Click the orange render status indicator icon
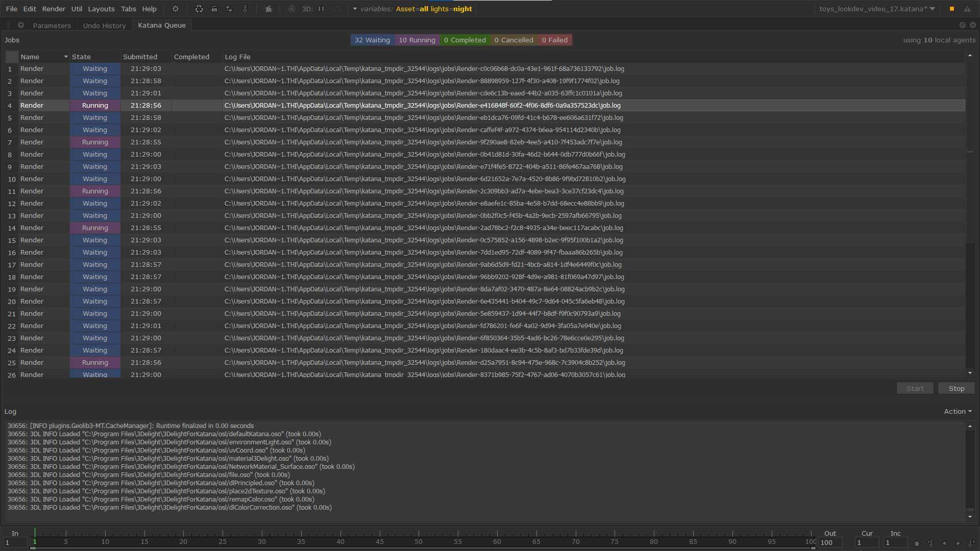 pos(951,9)
